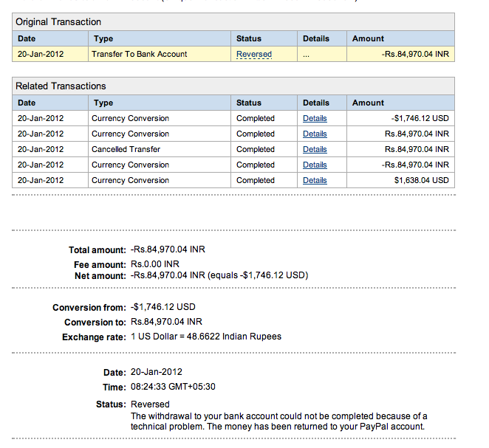Open Details for the -Rs.84,970.04 INR currency conversion

point(315,165)
